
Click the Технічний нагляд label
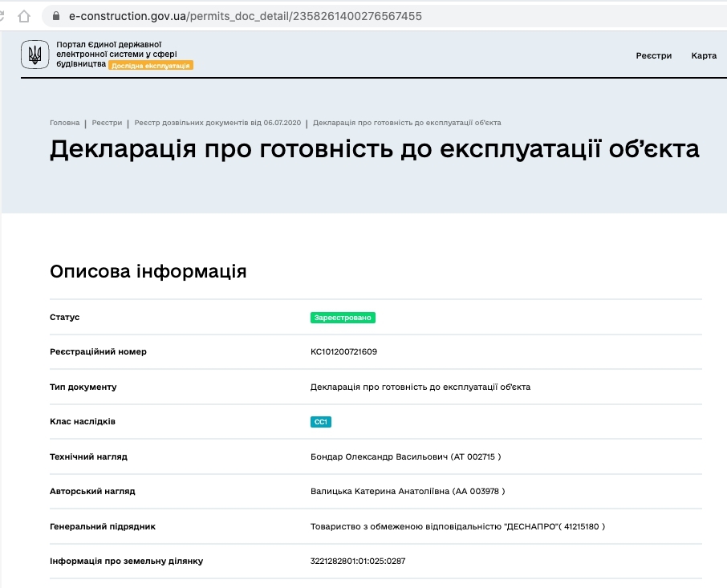pyautogui.click(x=88, y=457)
